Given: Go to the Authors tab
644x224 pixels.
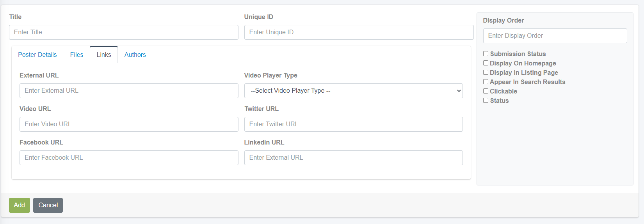Looking at the screenshot, I should [135, 55].
